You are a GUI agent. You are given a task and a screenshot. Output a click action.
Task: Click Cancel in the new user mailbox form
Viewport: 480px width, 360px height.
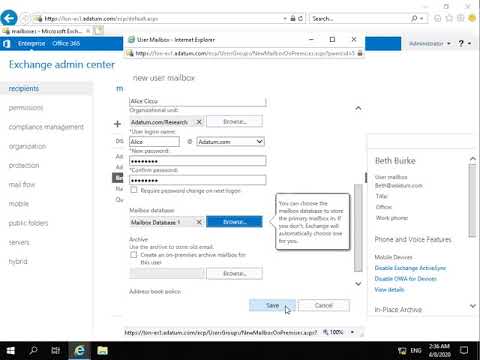point(324,305)
